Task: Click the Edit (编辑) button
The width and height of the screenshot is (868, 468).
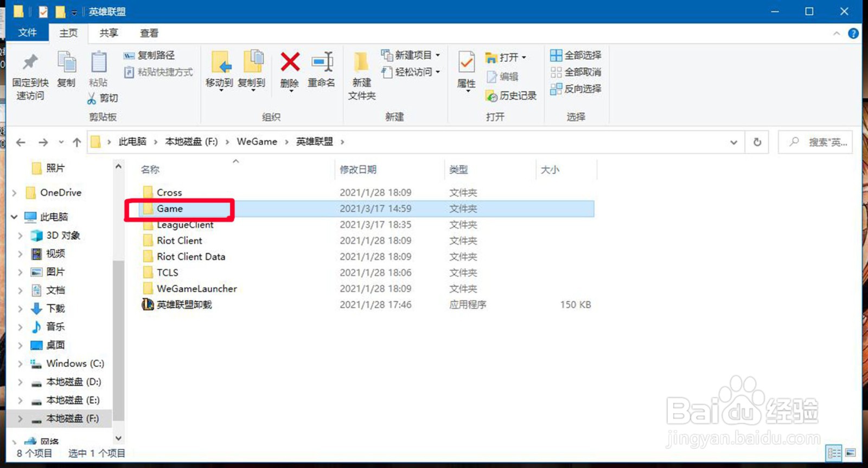Action: 502,77
